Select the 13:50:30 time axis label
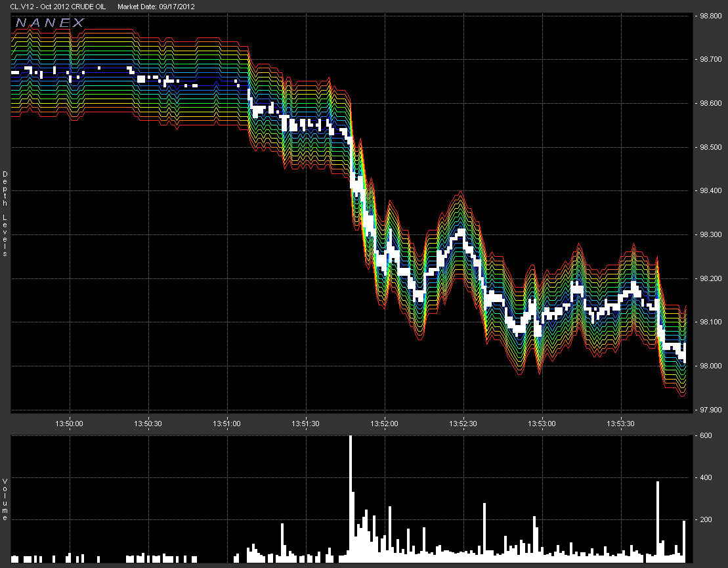This screenshot has height=568, width=728. pyautogui.click(x=149, y=424)
